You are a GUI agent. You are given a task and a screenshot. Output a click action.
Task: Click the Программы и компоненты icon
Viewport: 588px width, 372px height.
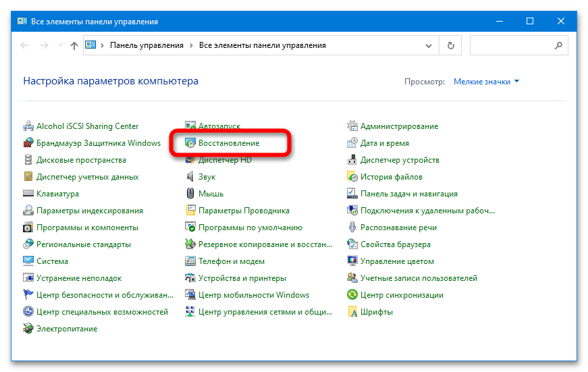point(28,228)
